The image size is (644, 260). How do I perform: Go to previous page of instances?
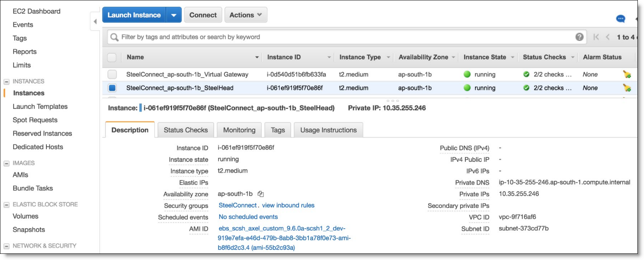(608, 37)
